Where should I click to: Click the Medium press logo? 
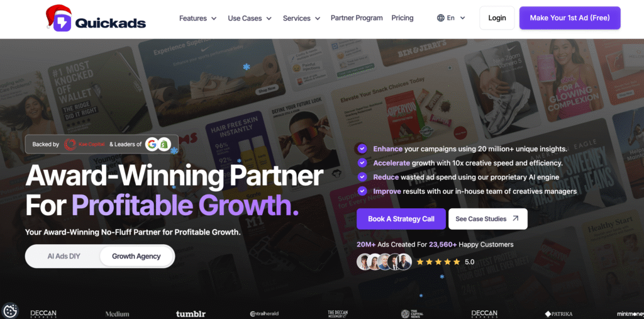[117, 314]
